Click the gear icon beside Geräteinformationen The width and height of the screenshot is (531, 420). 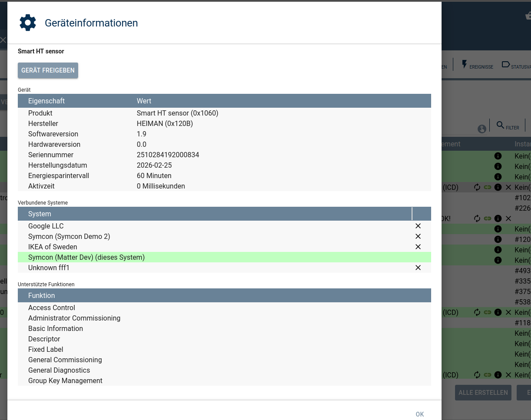pyautogui.click(x=28, y=23)
